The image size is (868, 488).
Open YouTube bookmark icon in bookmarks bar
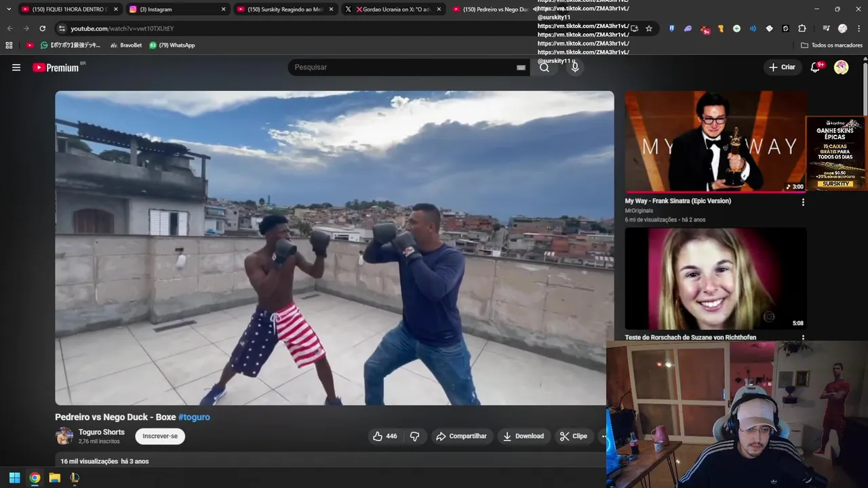[x=30, y=45]
